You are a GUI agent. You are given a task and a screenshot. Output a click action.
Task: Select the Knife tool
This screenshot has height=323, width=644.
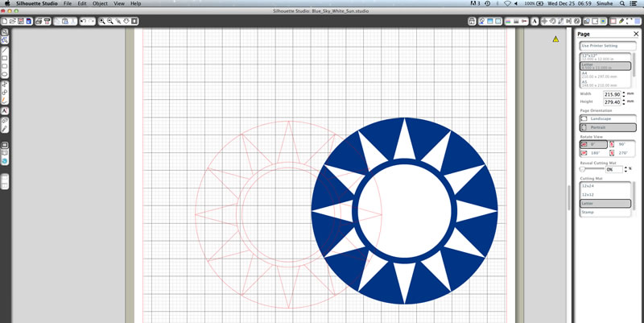click(5, 129)
